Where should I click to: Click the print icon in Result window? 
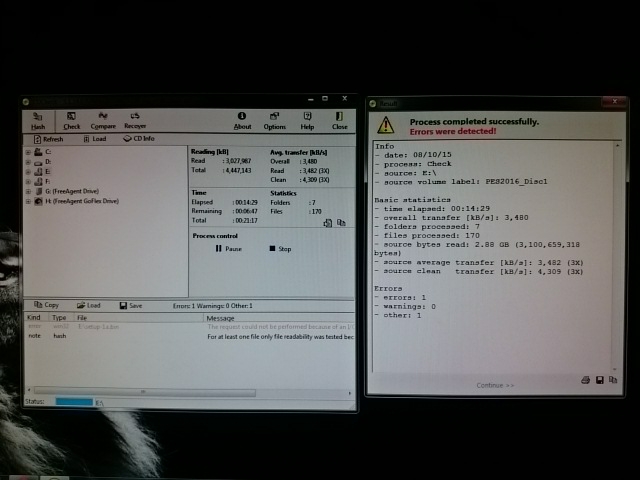pos(585,380)
